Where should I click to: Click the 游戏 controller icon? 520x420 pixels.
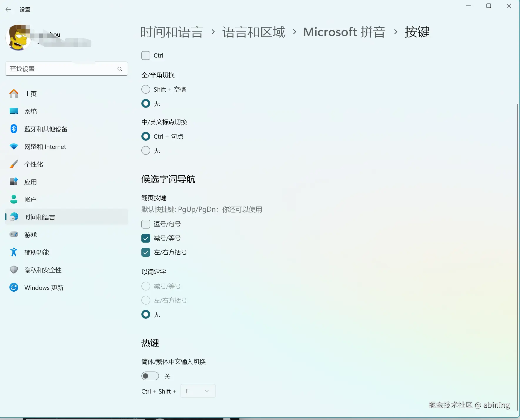(x=14, y=235)
